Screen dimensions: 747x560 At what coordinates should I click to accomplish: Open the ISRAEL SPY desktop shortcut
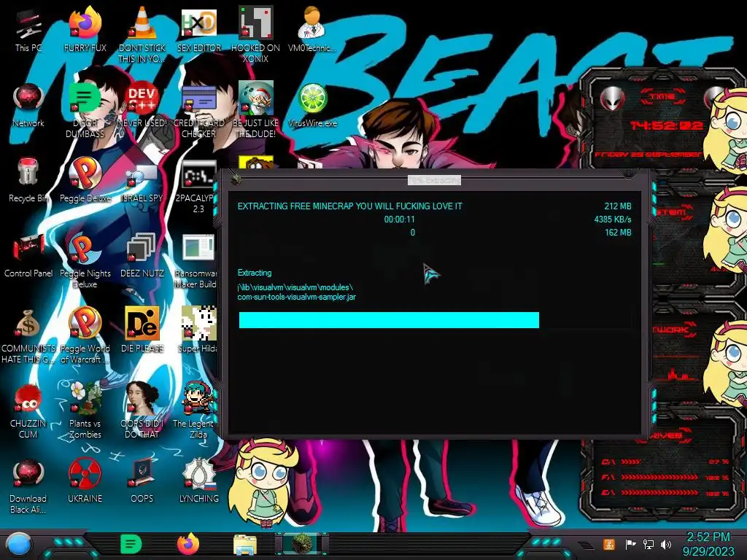click(x=142, y=176)
